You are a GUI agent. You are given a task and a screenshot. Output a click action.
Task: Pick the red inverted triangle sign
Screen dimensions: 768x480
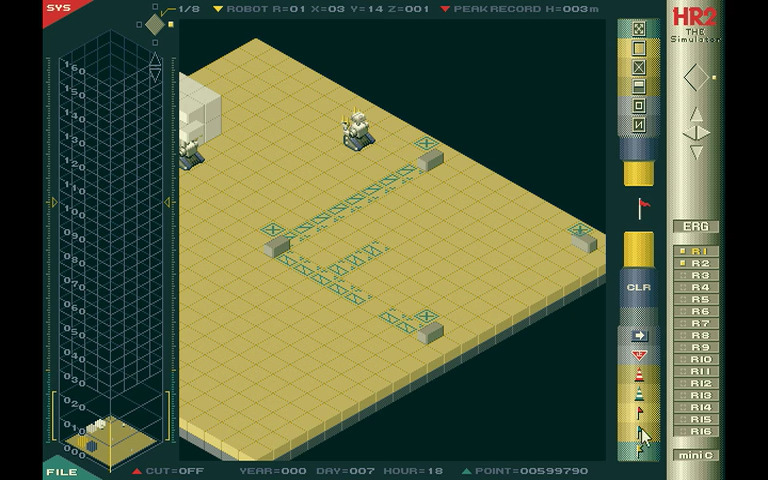(x=639, y=356)
